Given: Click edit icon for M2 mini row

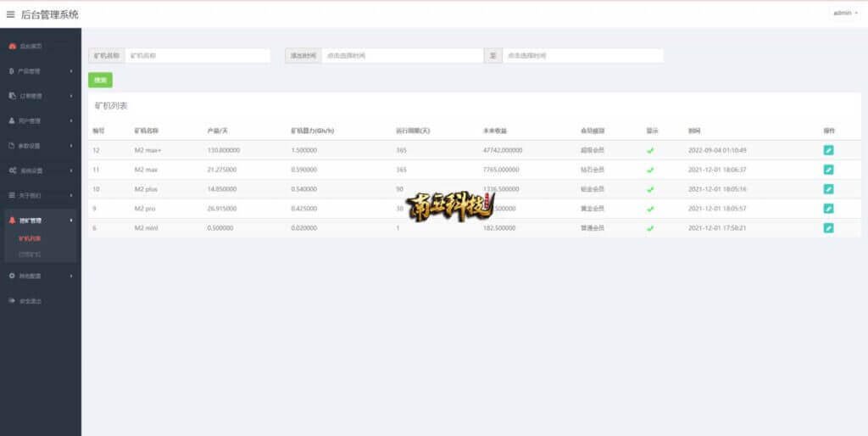Looking at the screenshot, I should tap(828, 228).
